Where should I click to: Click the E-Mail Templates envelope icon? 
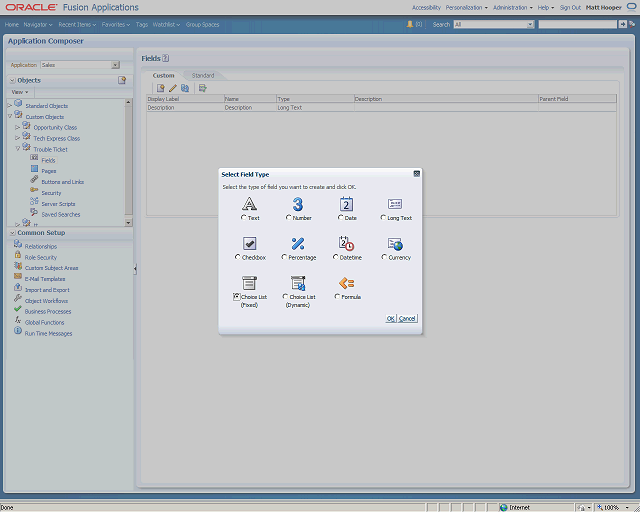[x=18, y=276]
